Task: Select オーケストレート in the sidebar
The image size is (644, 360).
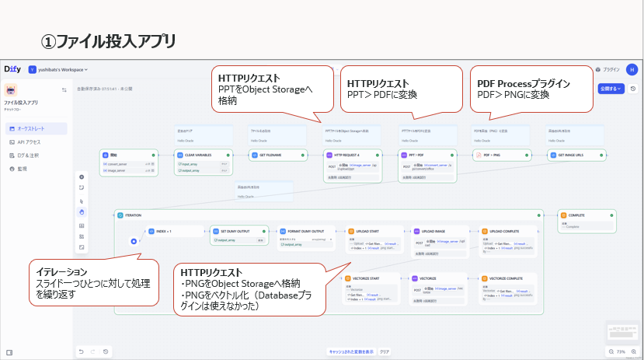Action: coord(37,128)
